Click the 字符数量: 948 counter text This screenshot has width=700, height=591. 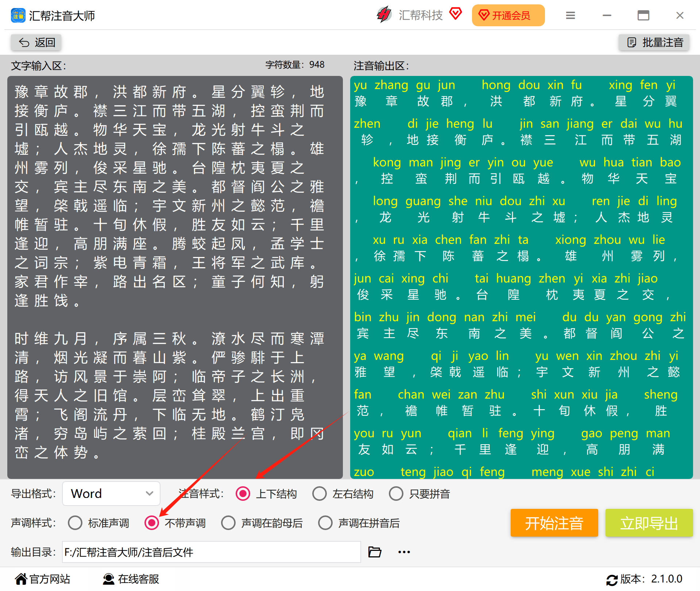295,65
